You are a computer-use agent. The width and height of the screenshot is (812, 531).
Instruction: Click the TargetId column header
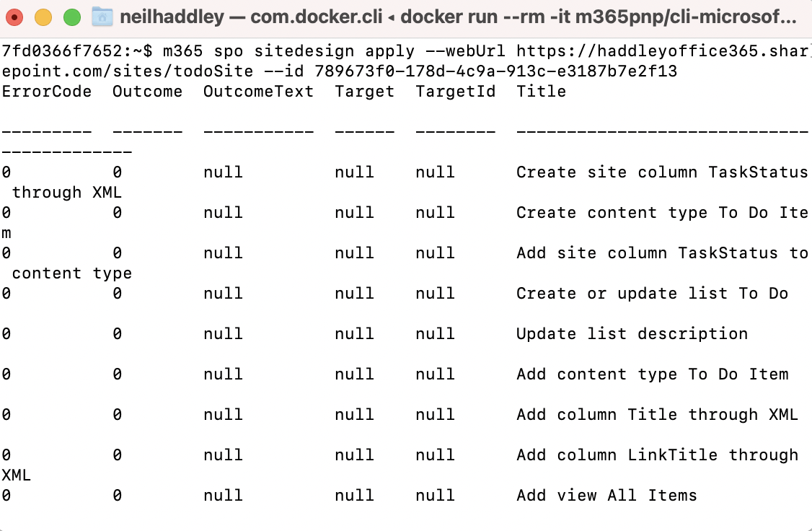coord(455,92)
